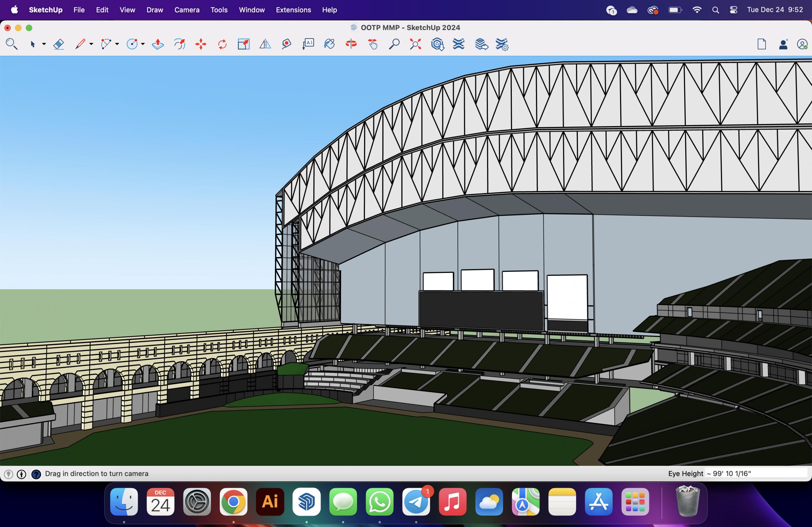Viewport: 812px width, 527px height.
Task: Expand the Select tool dropdown arrow
Action: pos(44,44)
